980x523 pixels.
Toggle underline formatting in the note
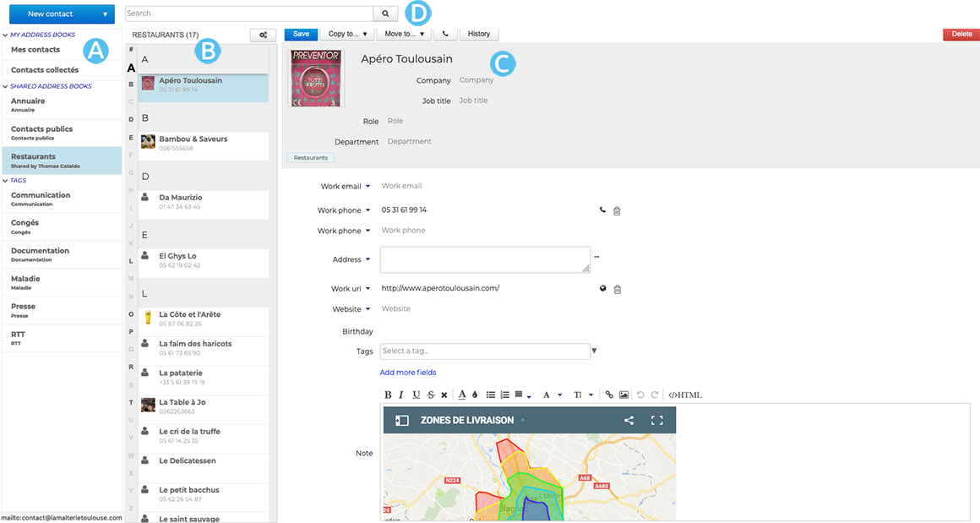click(x=416, y=395)
